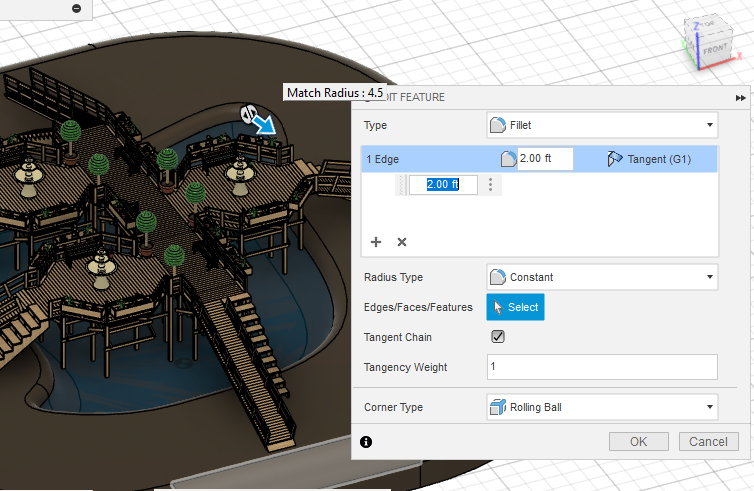Screen dimensions: 754x491
Task: Toggle the Tangent Chain checkbox
Action: (498, 337)
